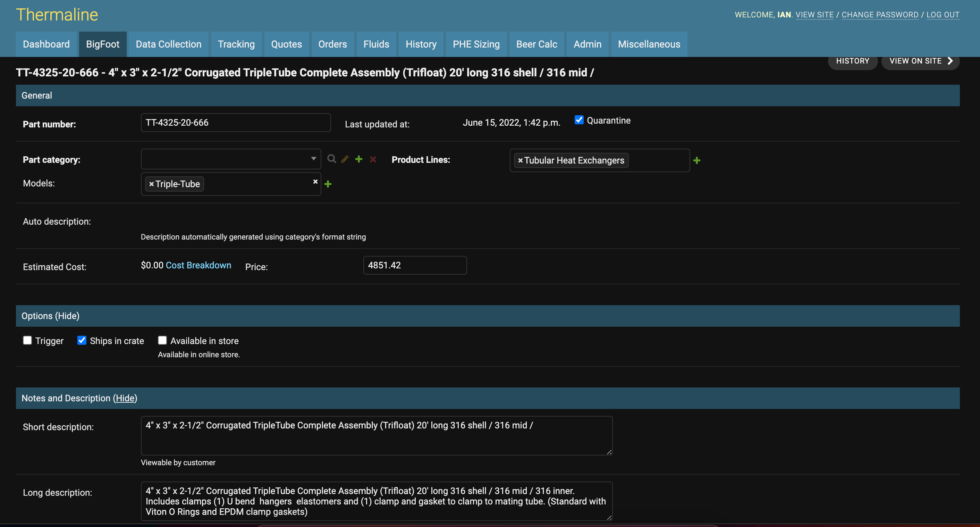Open the Data Collection tab
Screen dimensions: 980x527
pyautogui.click(x=169, y=44)
